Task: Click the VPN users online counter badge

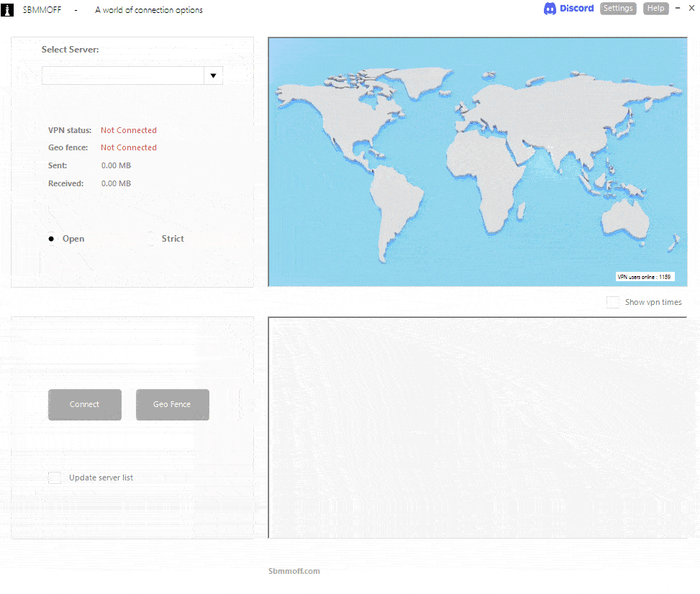Action: point(645,276)
